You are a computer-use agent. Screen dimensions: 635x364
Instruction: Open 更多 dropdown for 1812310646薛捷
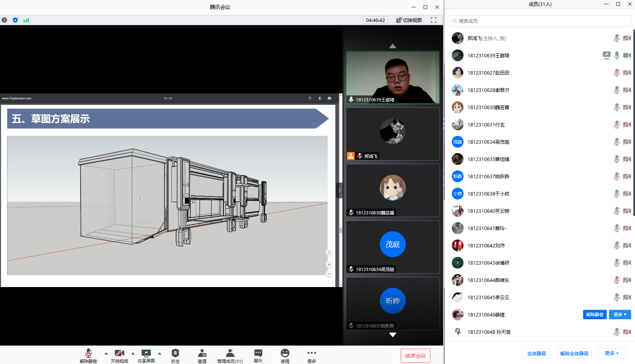tap(620, 315)
